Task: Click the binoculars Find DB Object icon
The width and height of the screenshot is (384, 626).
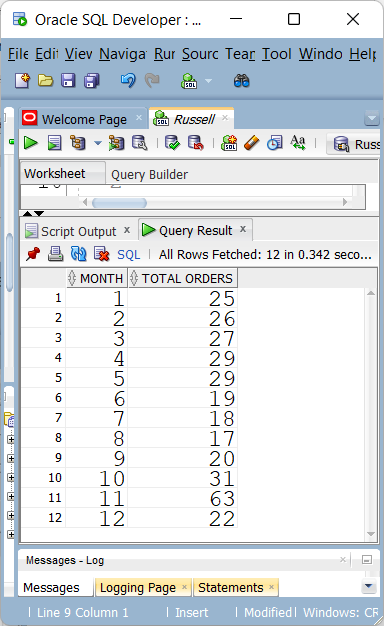Action: (x=241, y=81)
